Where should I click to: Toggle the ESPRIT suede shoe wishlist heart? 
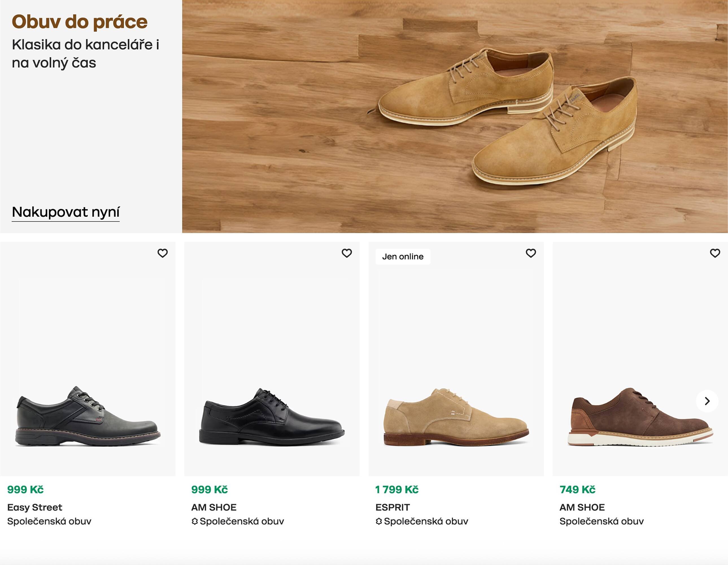pyautogui.click(x=531, y=253)
